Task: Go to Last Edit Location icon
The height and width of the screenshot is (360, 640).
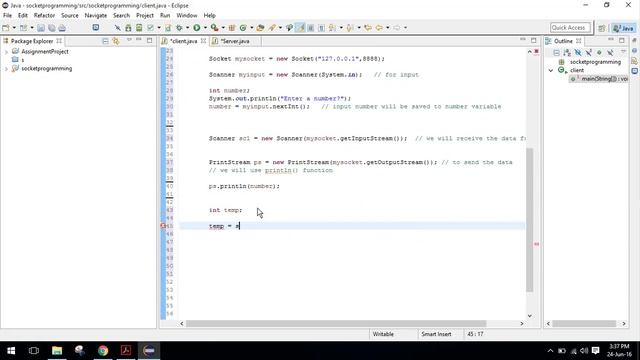Action: point(368,28)
